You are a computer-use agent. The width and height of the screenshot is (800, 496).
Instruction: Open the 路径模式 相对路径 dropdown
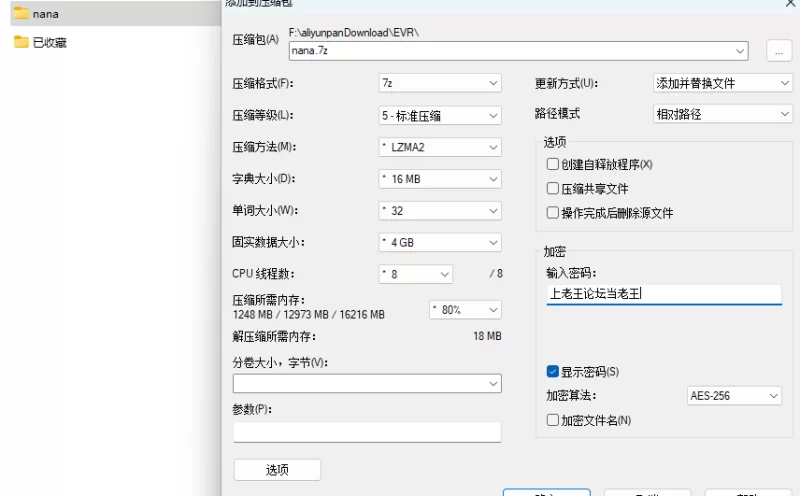coord(721,114)
